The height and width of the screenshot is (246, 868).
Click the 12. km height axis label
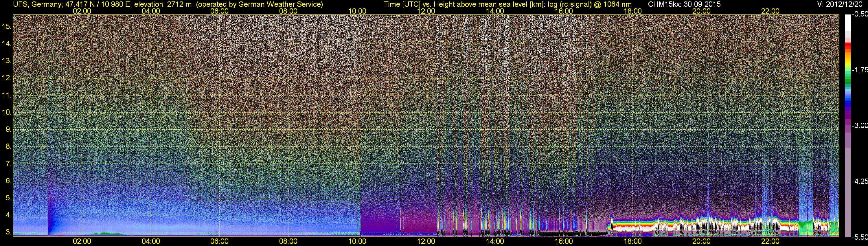7,78
